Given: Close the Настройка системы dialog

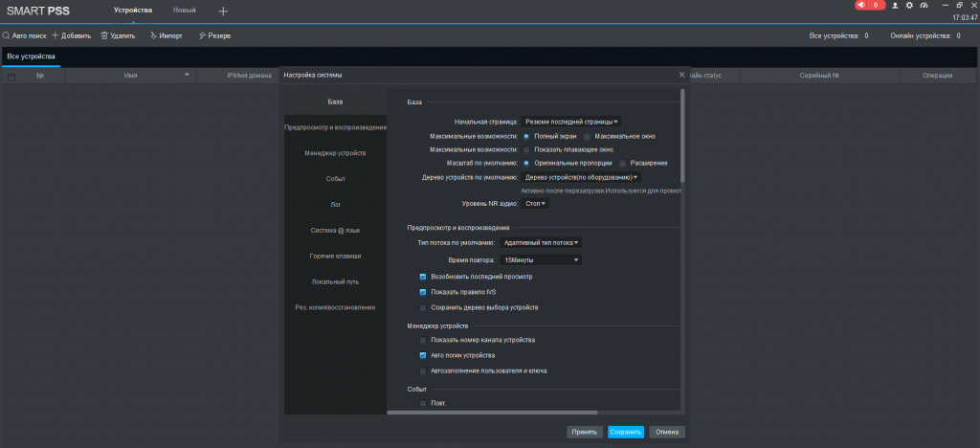Looking at the screenshot, I should (x=682, y=75).
